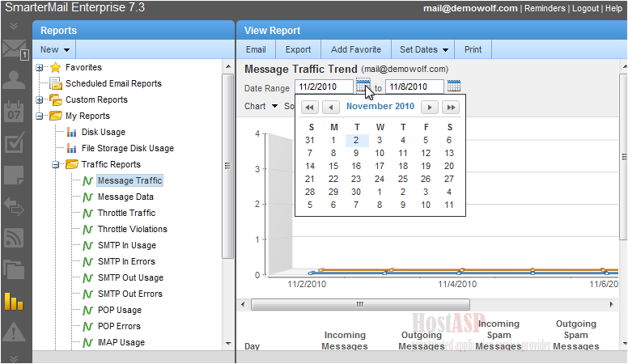Go to next year in calendar
This screenshot has height=364, width=628.
click(451, 108)
